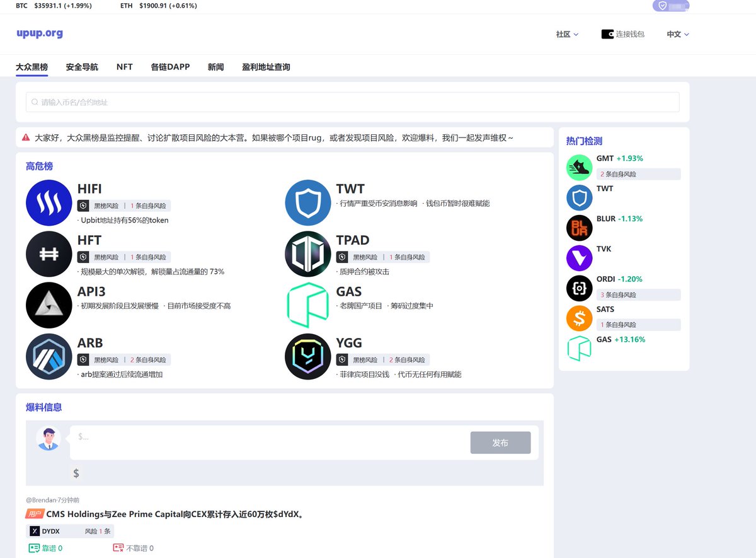756x558 pixels.
Task: Open the DYDX risk tag on the post
Action: pyautogui.click(x=70, y=532)
